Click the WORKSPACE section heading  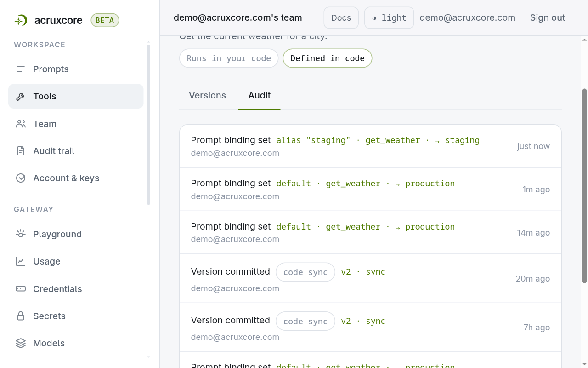(x=40, y=45)
